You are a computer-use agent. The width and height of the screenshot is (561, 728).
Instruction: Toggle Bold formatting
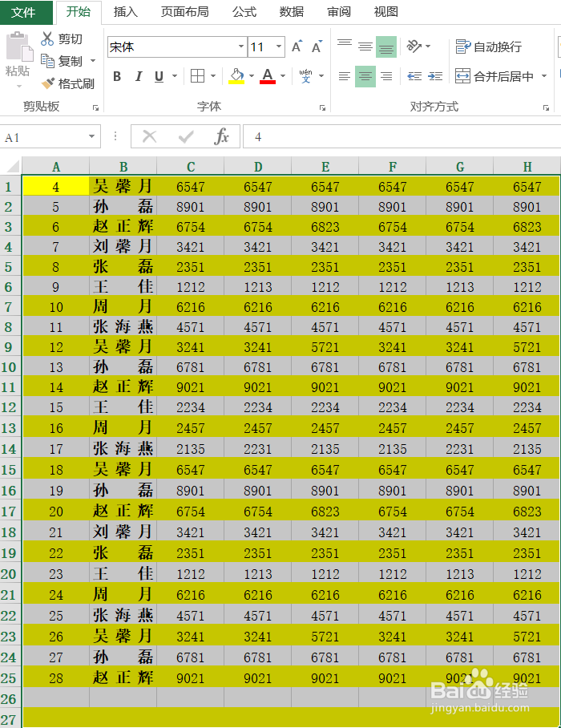pyautogui.click(x=117, y=76)
